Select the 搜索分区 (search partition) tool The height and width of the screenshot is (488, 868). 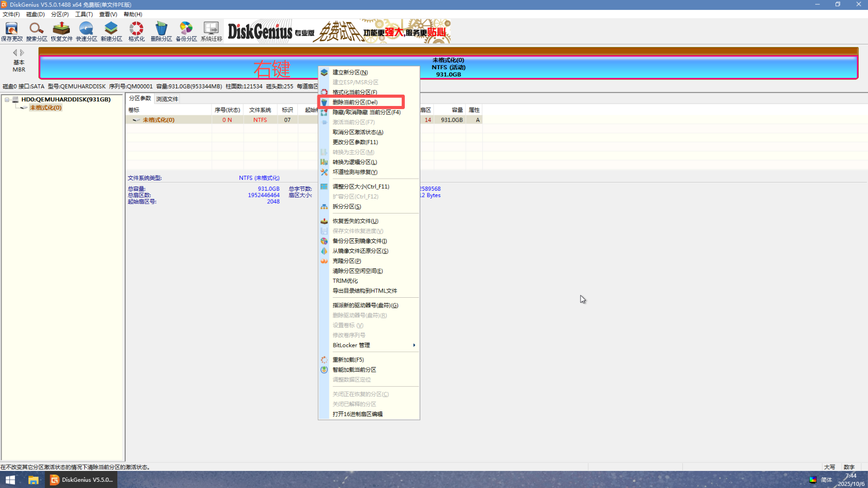36,30
